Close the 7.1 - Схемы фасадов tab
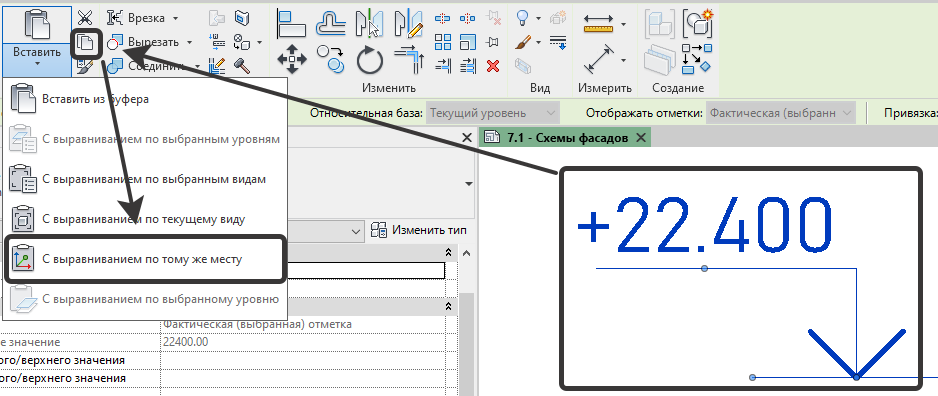Image resolution: width=938 pixels, height=396 pixels. tap(640, 138)
